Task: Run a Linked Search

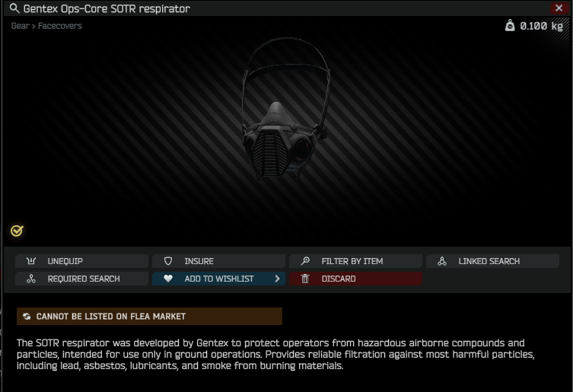Action: pyautogui.click(x=492, y=261)
